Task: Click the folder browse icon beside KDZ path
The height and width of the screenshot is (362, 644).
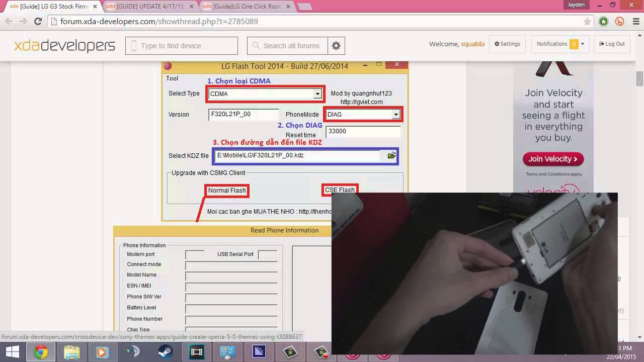Action: (x=391, y=156)
